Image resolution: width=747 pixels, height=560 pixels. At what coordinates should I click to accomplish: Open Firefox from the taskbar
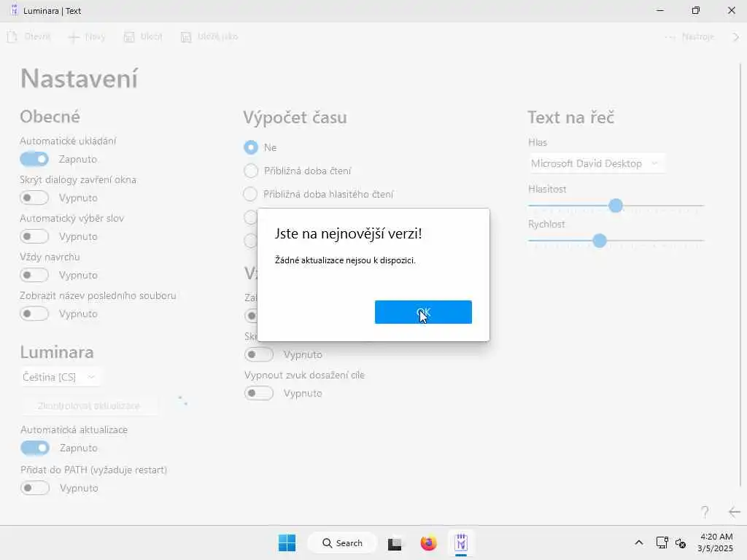point(428,542)
